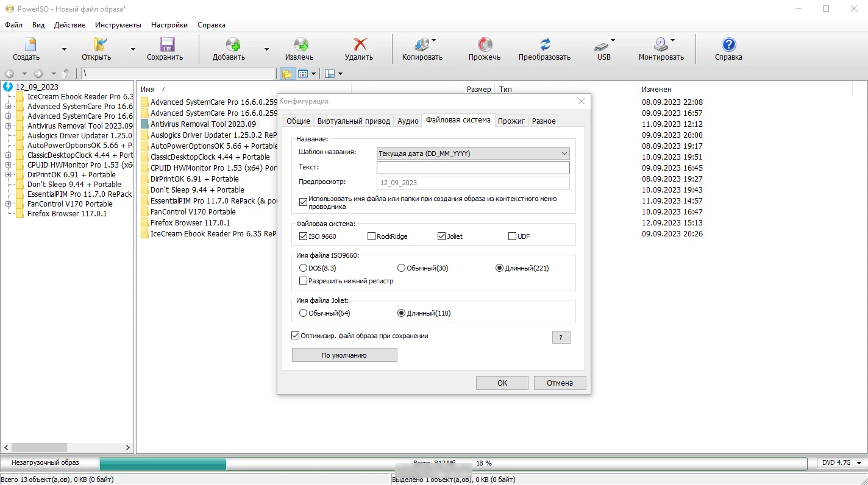Select the DOS(8.3) radio button
This screenshot has width=868, height=485.
[303, 268]
